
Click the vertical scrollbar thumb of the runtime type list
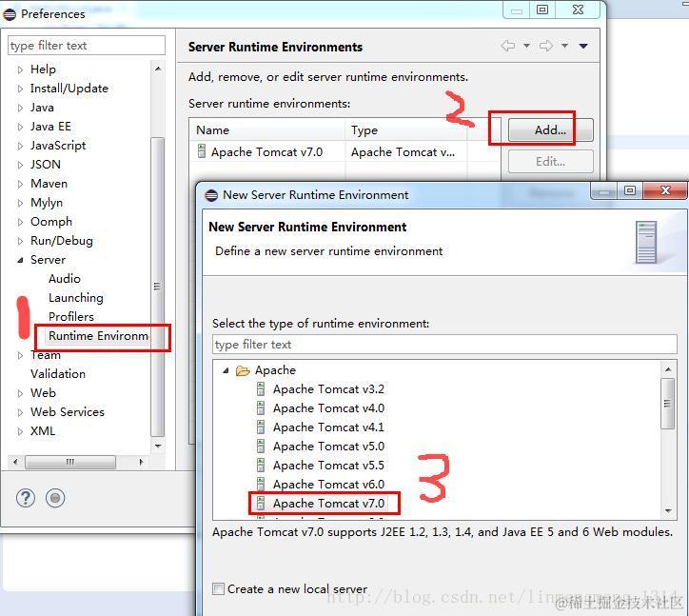point(668,404)
